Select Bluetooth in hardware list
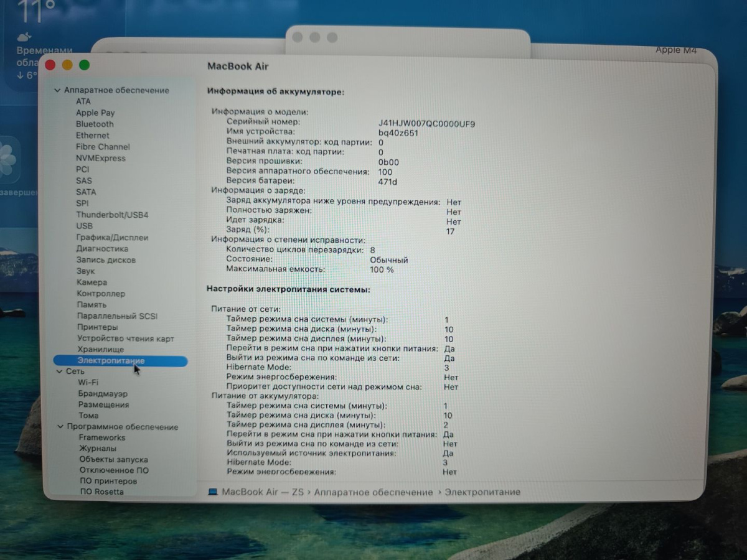 pos(95,124)
